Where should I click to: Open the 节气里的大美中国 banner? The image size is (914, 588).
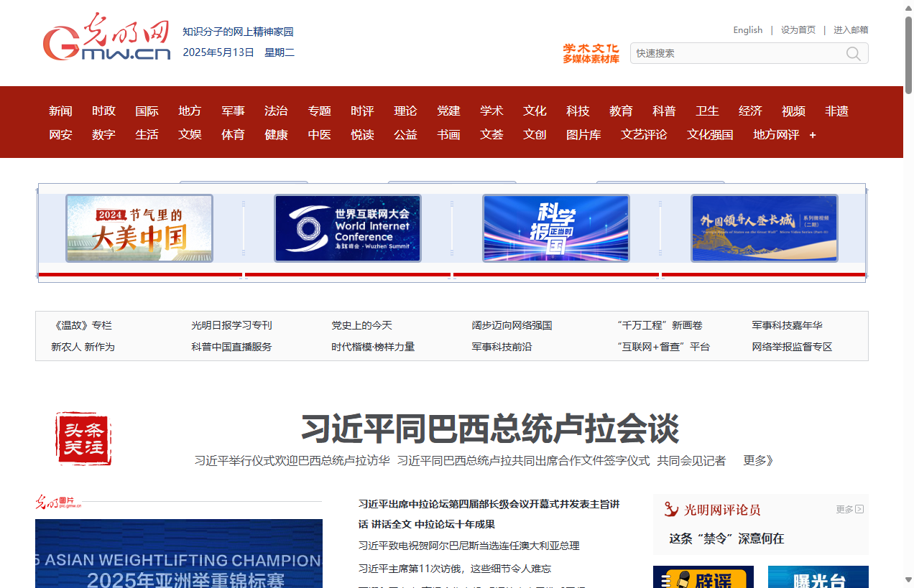coord(139,228)
